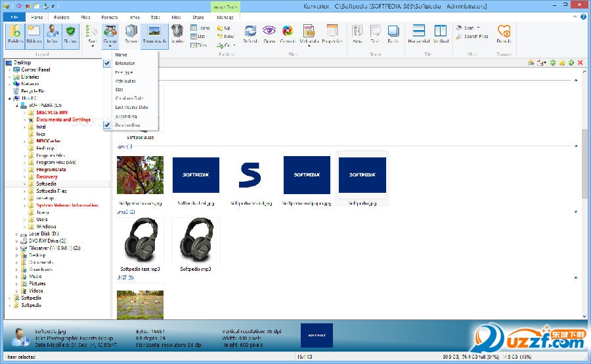Group by Attributes
This screenshot has width=591, height=364.
130,81
